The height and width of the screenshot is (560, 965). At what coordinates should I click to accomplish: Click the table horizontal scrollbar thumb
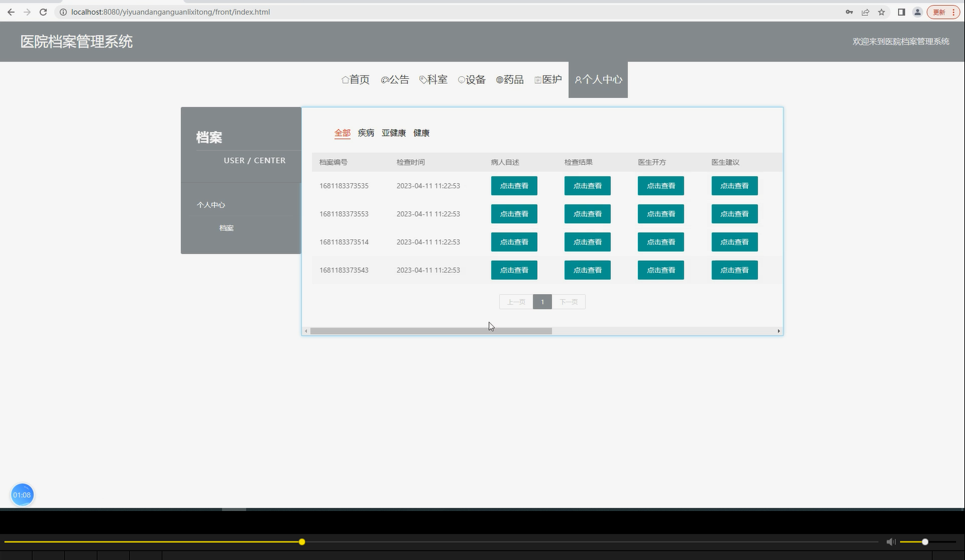431,331
